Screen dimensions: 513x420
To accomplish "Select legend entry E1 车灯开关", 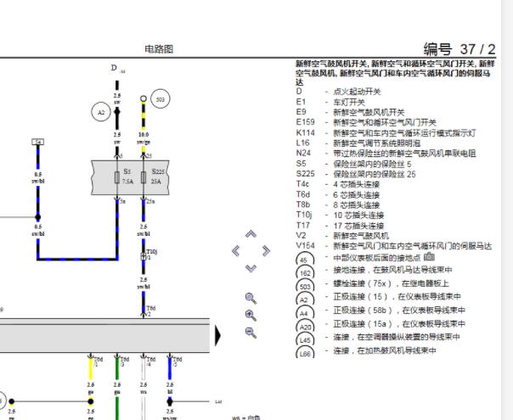I will click(330, 102).
